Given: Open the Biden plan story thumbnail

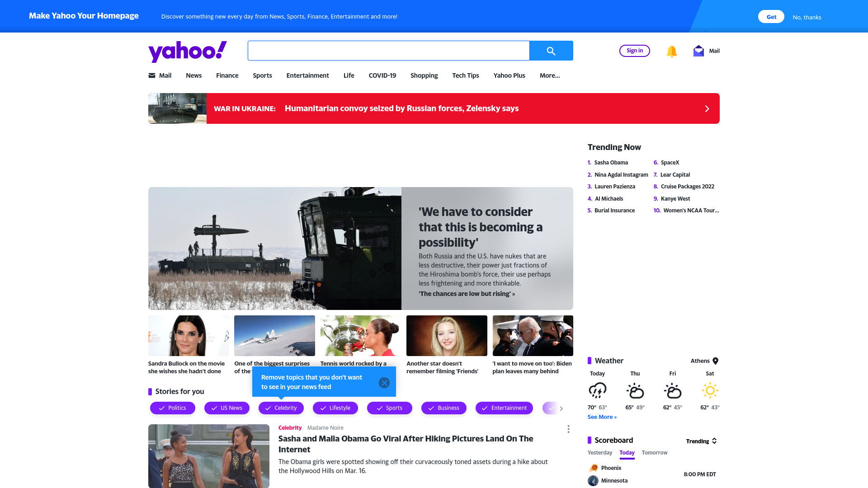Looking at the screenshot, I should tap(533, 336).
